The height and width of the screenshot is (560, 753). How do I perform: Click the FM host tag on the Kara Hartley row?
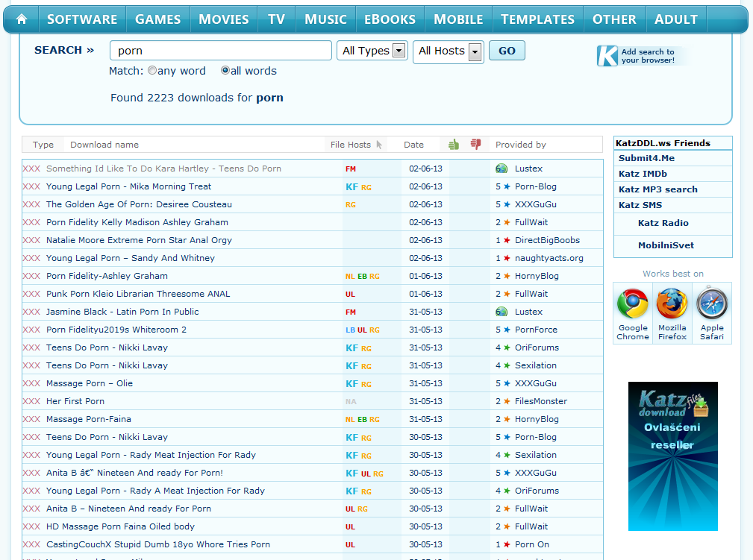[351, 169]
